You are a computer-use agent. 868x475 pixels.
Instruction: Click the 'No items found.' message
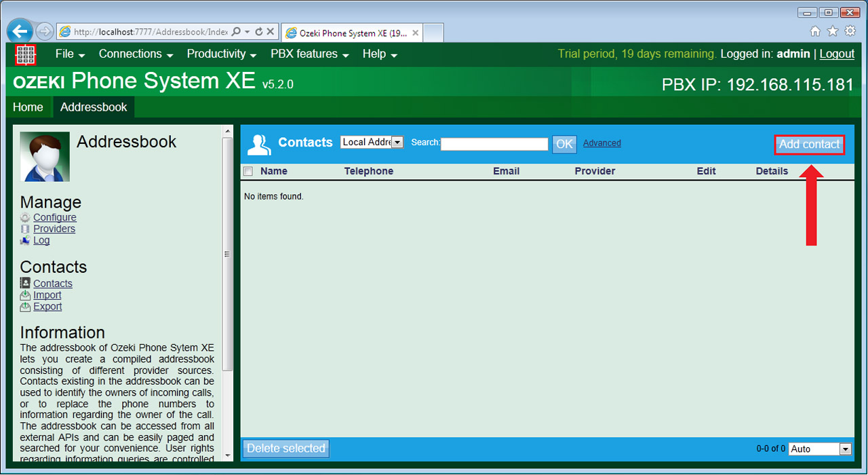[274, 197]
